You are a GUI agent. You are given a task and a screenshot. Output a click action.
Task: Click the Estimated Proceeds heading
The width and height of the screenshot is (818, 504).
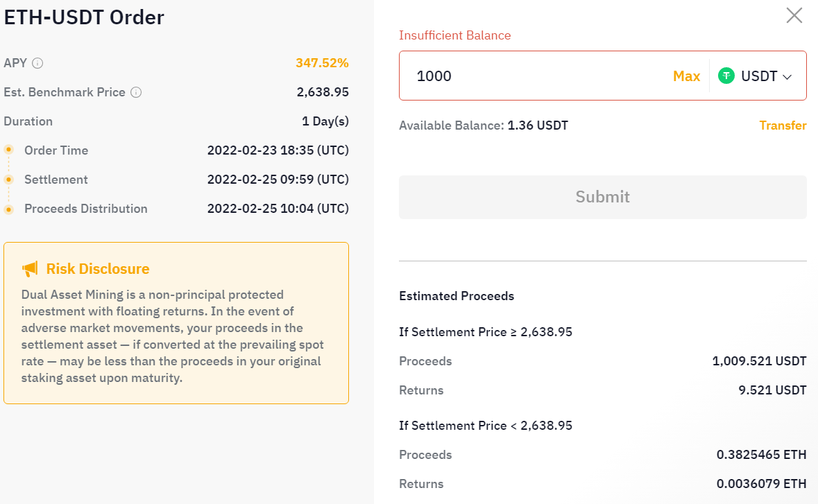[x=457, y=296]
